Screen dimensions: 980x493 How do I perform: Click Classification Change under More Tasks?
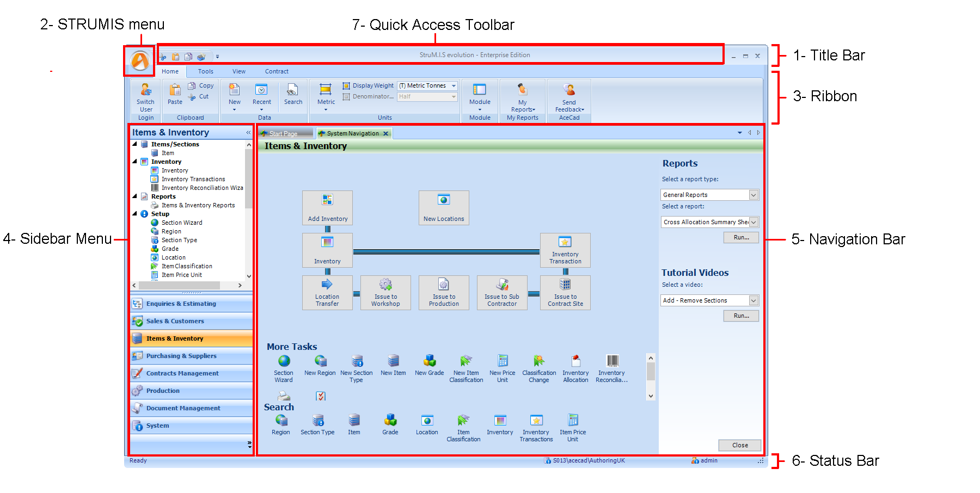coord(539,369)
